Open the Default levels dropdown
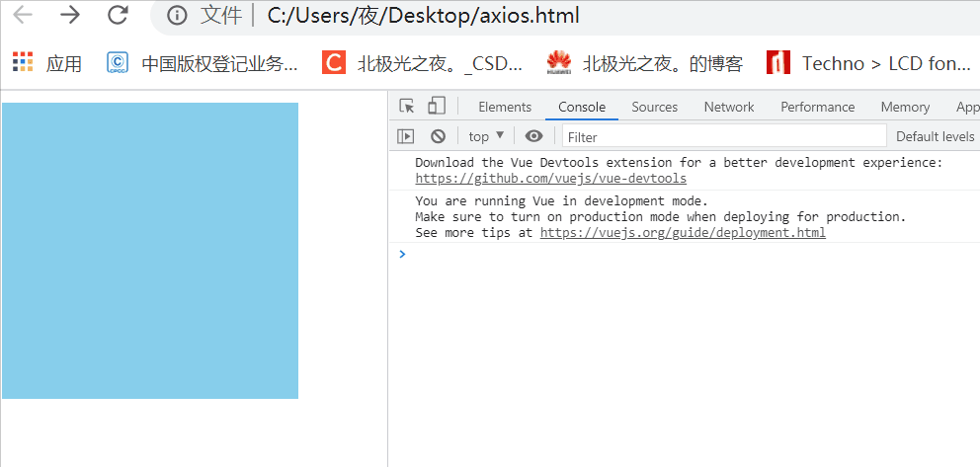The image size is (980, 467). coord(937,136)
